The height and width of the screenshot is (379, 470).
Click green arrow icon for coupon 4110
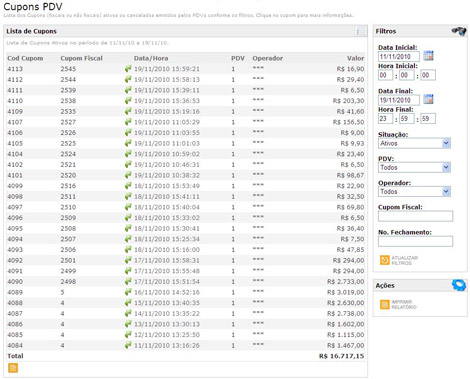[128, 101]
